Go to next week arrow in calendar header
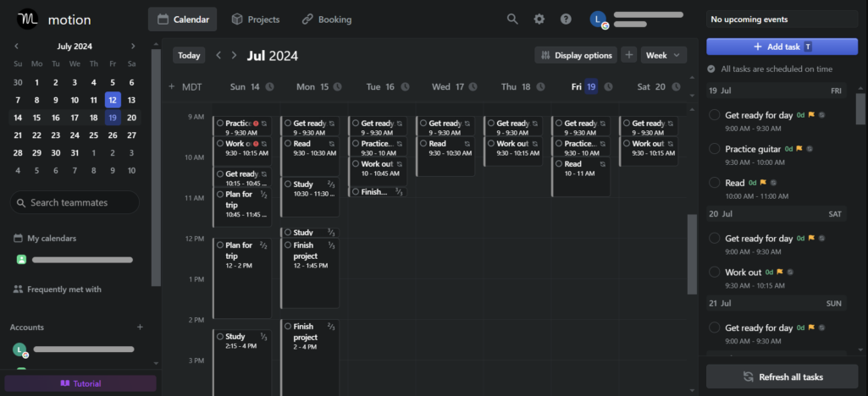The width and height of the screenshot is (868, 396). 235,55
